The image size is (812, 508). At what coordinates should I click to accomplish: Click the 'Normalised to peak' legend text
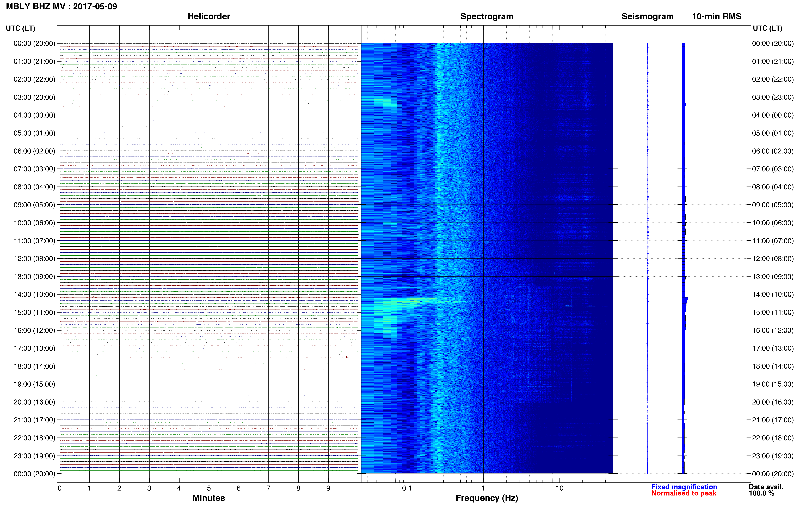point(684,493)
